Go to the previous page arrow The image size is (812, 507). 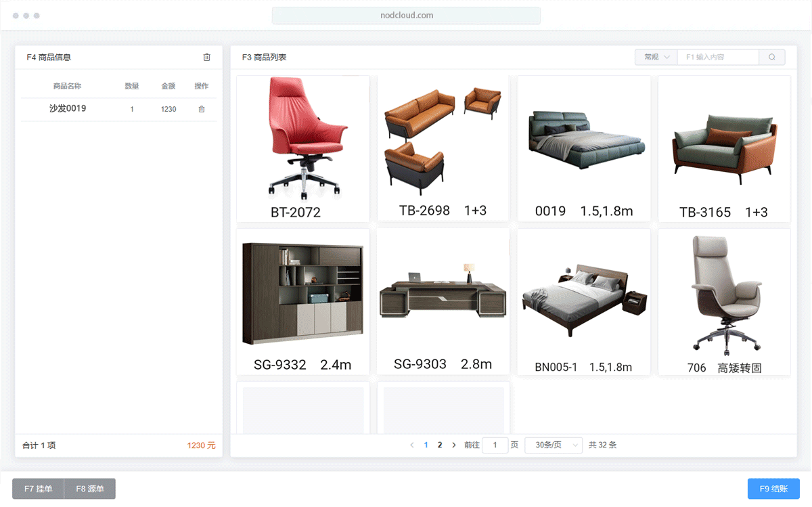point(412,445)
